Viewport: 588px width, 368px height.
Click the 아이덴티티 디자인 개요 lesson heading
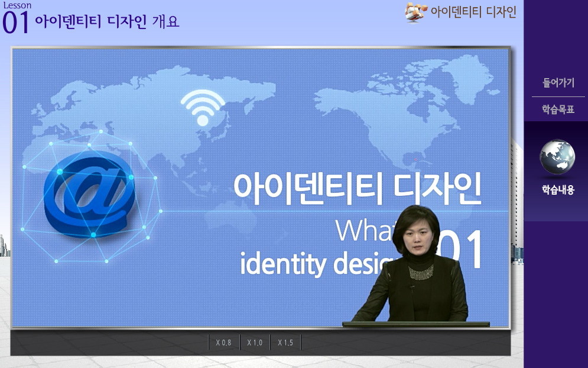tap(107, 22)
